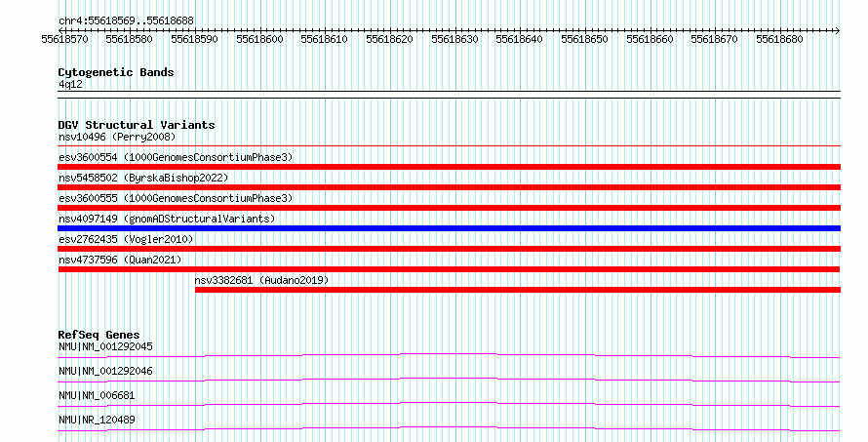Open nsv5458502 (ByrskaBishop2022) label
The image size is (868, 442).
click(143, 178)
